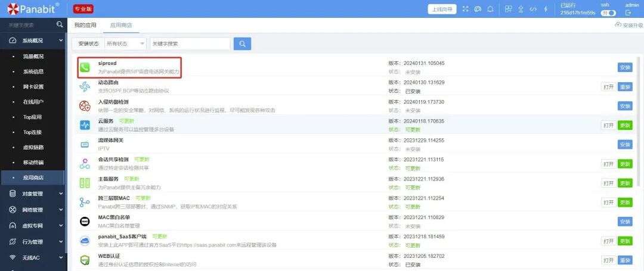Click the app store keyword search field
This screenshot has width=644, height=271.
[190, 43]
